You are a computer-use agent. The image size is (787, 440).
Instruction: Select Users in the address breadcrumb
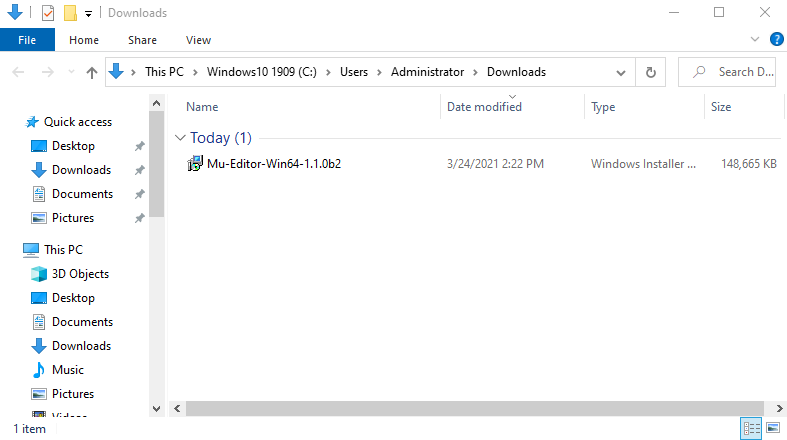(x=354, y=72)
